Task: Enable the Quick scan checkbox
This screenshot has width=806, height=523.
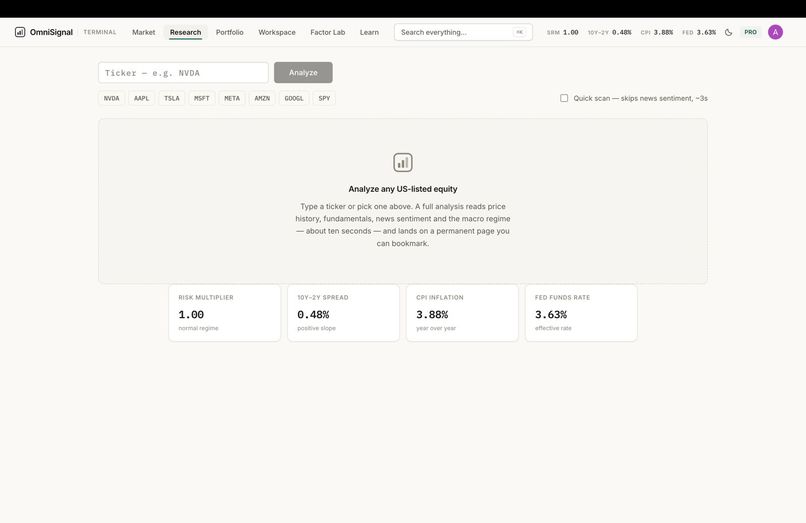Action: [564, 98]
